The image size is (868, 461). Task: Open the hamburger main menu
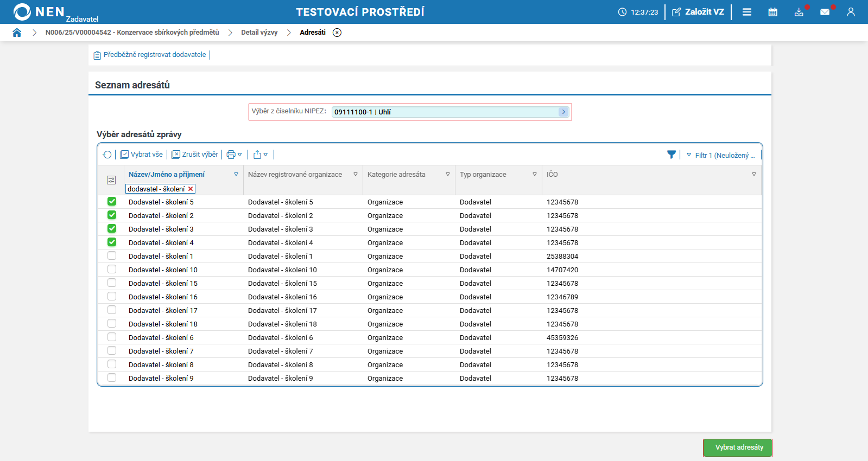pos(747,12)
